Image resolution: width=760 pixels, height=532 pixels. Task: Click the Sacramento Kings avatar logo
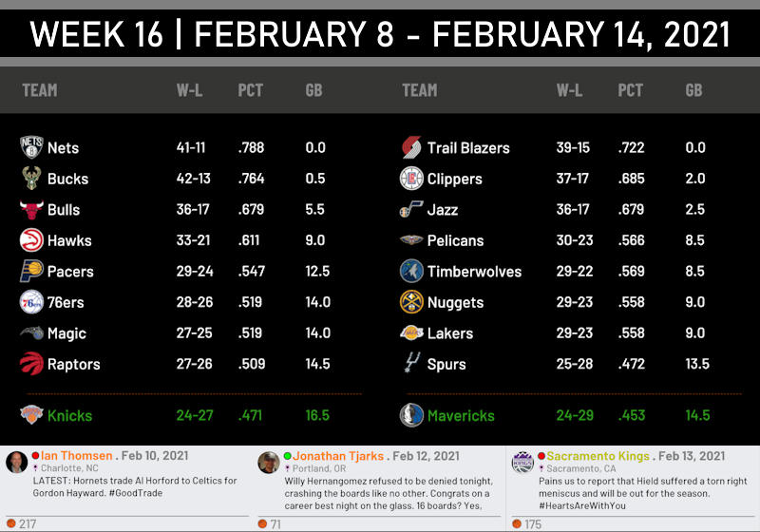click(522, 463)
